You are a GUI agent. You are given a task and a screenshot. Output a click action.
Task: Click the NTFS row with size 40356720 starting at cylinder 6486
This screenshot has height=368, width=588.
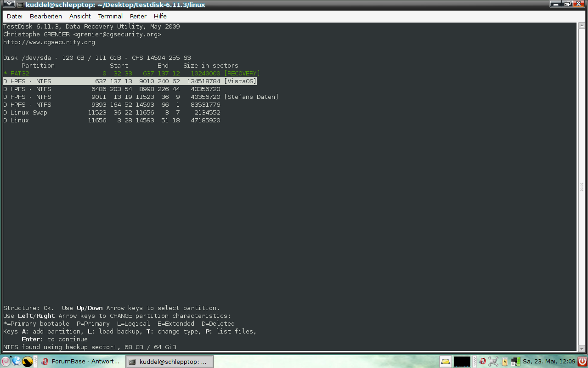[112, 89]
